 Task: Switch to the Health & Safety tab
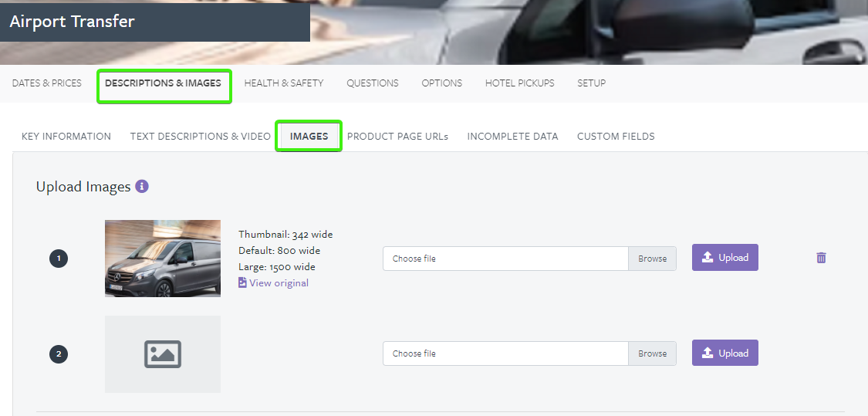(284, 83)
